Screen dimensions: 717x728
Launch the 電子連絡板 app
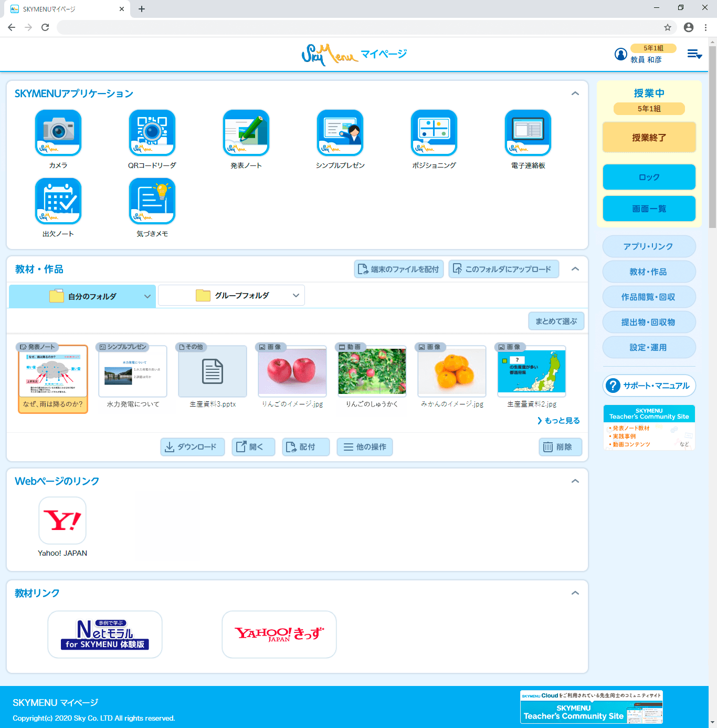pyautogui.click(x=528, y=132)
